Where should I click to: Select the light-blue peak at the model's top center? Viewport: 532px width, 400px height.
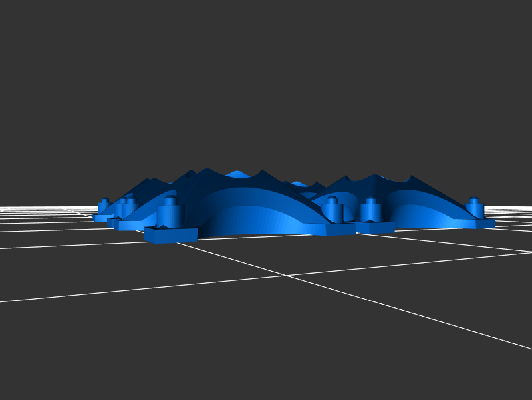pyautogui.click(x=237, y=174)
